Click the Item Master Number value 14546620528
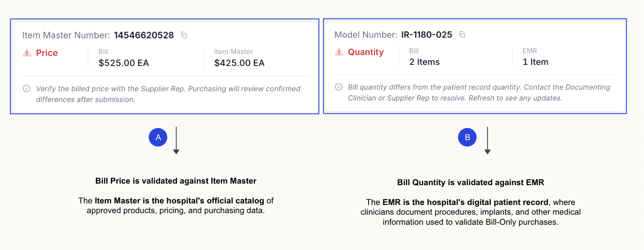Viewport: 644px width, 250px height. click(x=144, y=35)
